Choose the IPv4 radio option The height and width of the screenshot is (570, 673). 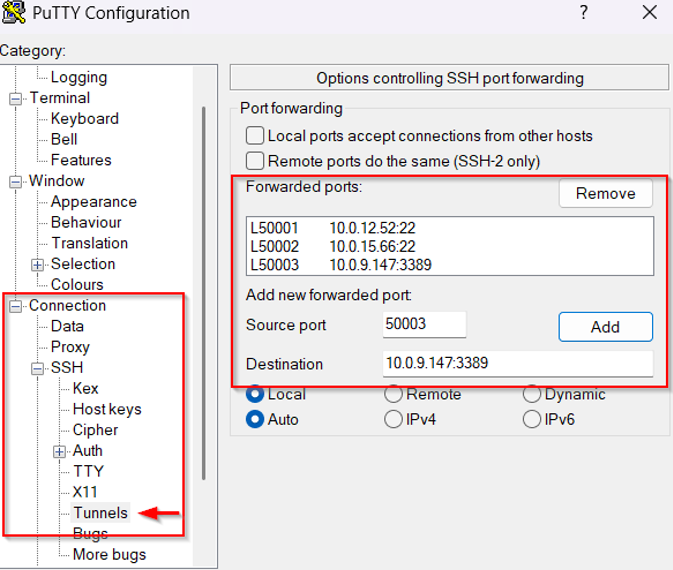click(x=394, y=420)
